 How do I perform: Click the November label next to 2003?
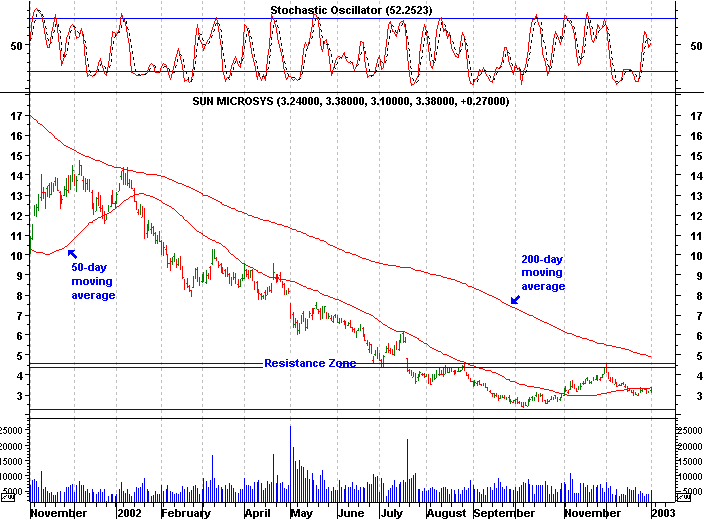point(592,513)
